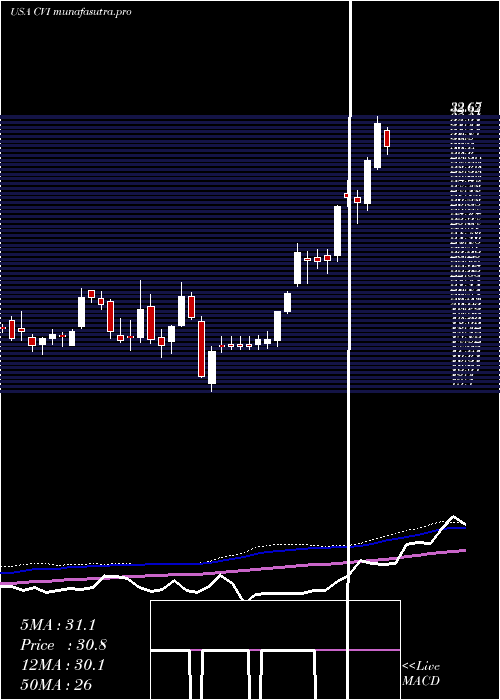
Task: Click the 32.67 price axis label
Action: [x=466, y=107]
